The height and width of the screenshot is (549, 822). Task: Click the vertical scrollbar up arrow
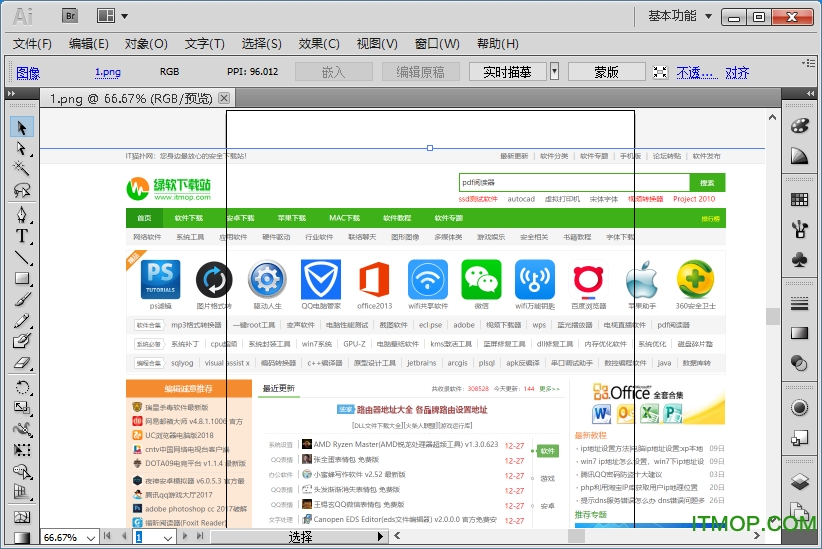[x=772, y=117]
